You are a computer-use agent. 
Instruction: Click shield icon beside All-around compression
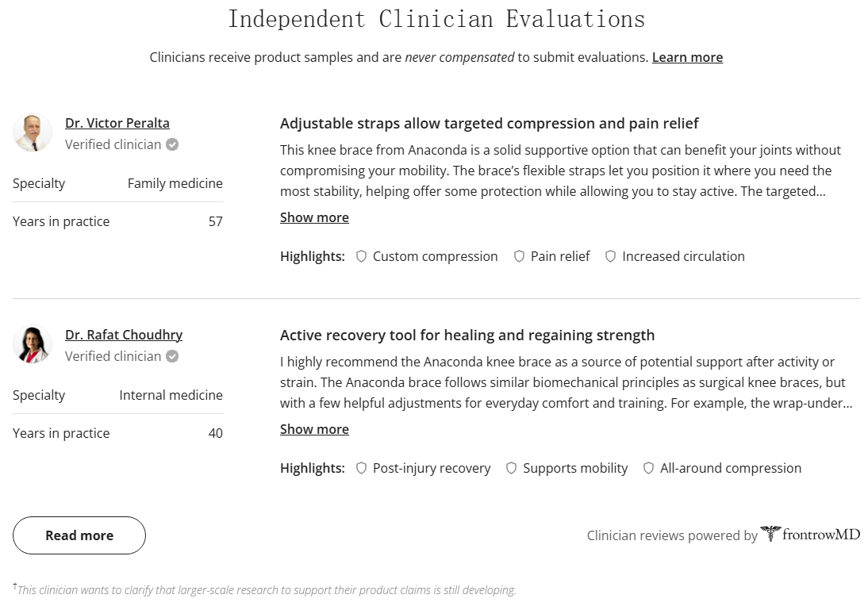(x=649, y=468)
